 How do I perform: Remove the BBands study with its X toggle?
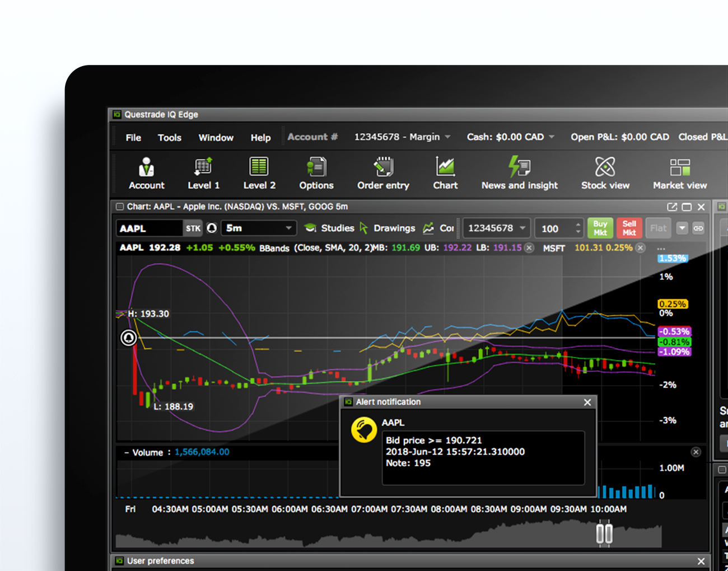pyautogui.click(x=529, y=247)
